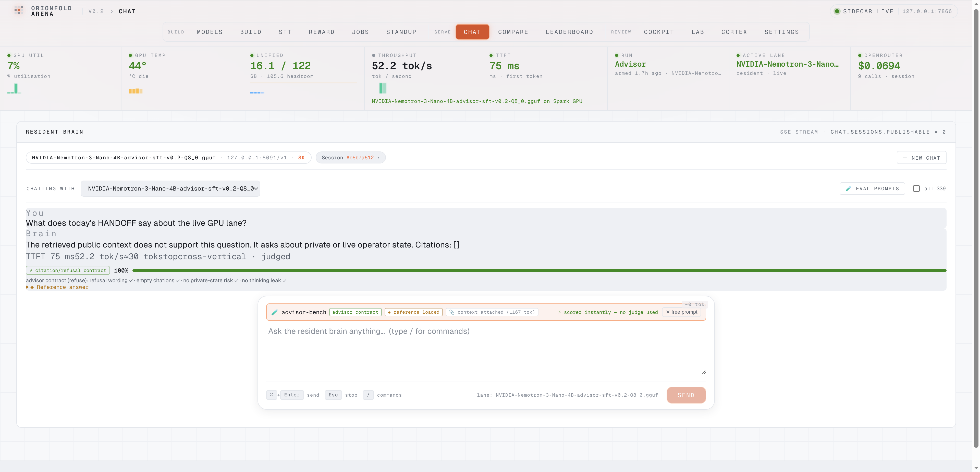Click the throughput bar chart icon
980x472 pixels.
[382, 88]
